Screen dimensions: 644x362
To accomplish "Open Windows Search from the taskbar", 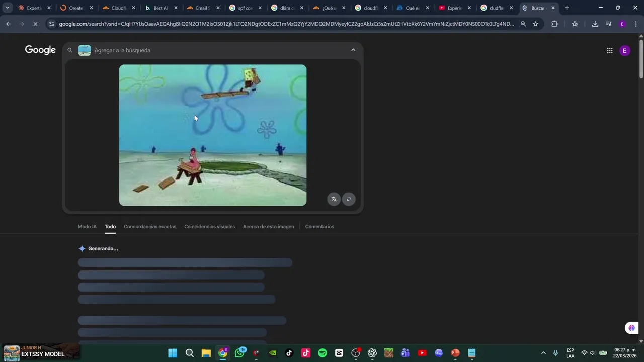I will tap(190, 353).
